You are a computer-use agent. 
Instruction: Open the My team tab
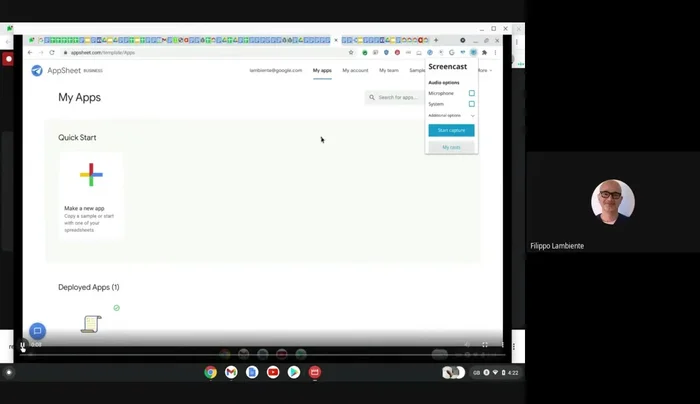[389, 71]
